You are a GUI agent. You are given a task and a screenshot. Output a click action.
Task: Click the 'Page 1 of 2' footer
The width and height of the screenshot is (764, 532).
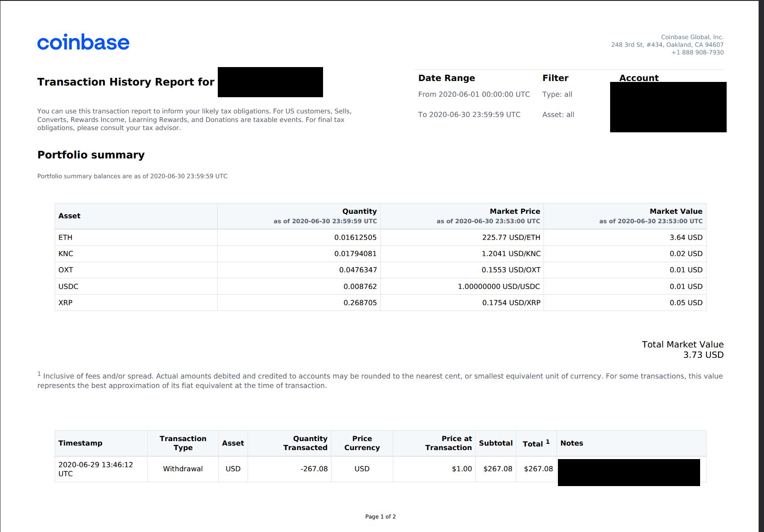(381, 517)
